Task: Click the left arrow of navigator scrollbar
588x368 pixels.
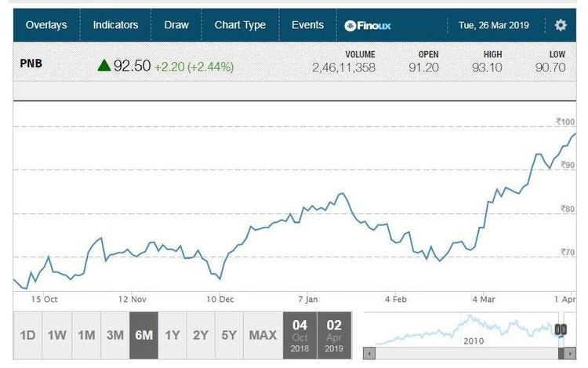Action: point(370,353)
